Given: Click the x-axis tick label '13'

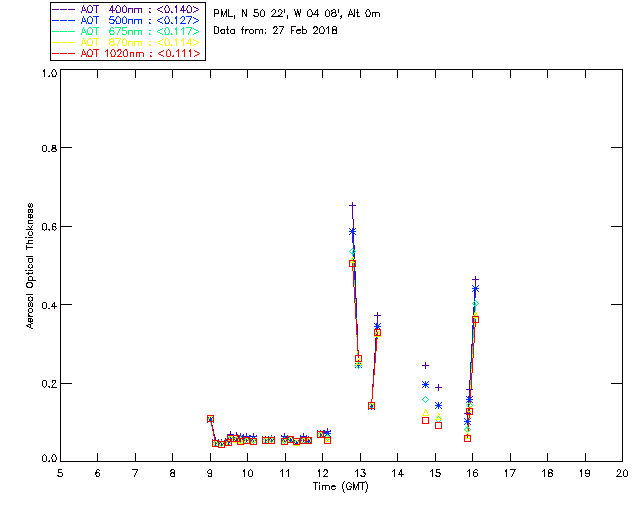Looking at the screenshot, I should (x=360, y=473).
